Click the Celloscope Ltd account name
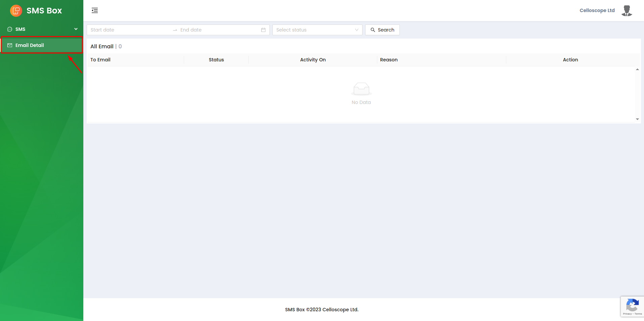The width and height of the screenshot is (644, 321). coord(597,10)
